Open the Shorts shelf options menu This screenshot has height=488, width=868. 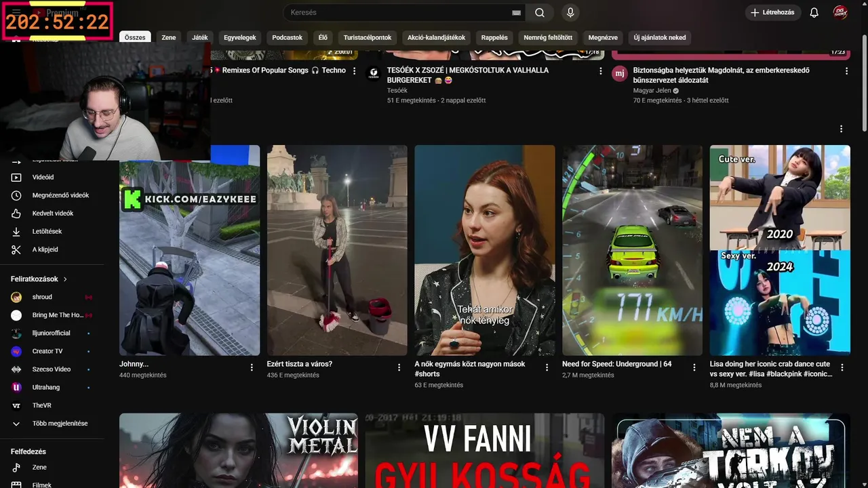(x=842, y=129)
